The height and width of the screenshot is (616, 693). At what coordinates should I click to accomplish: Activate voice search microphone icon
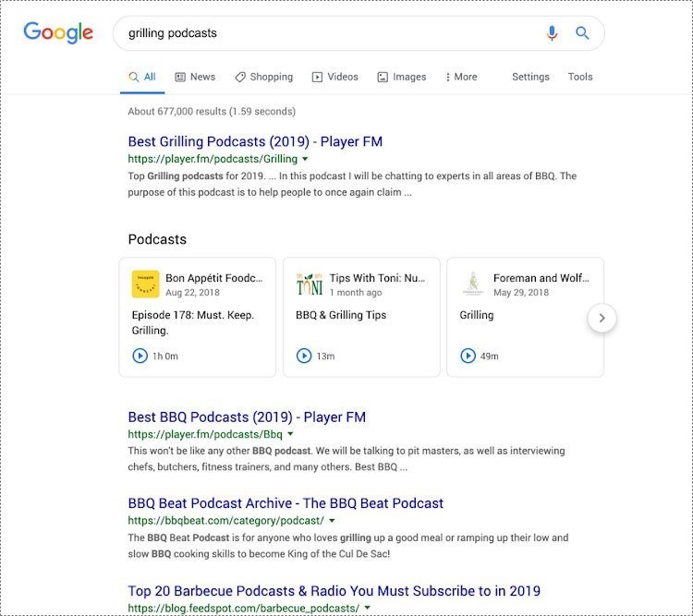point(552,33)
